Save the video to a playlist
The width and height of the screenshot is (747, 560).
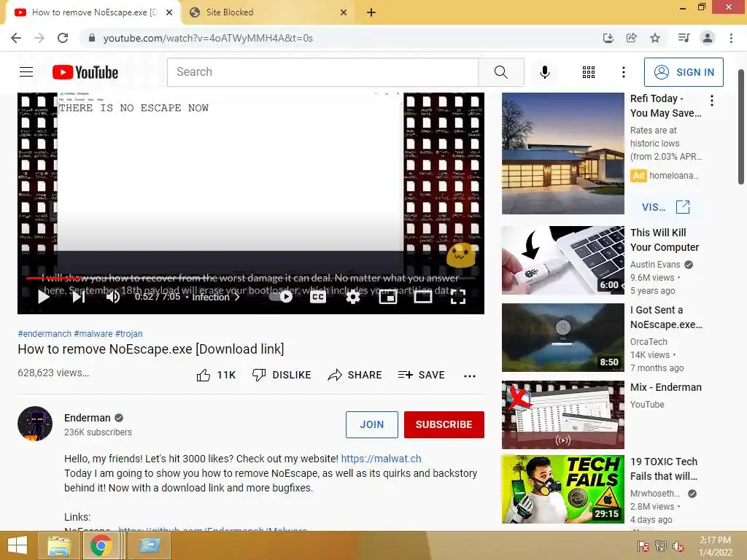coord(421,376)
